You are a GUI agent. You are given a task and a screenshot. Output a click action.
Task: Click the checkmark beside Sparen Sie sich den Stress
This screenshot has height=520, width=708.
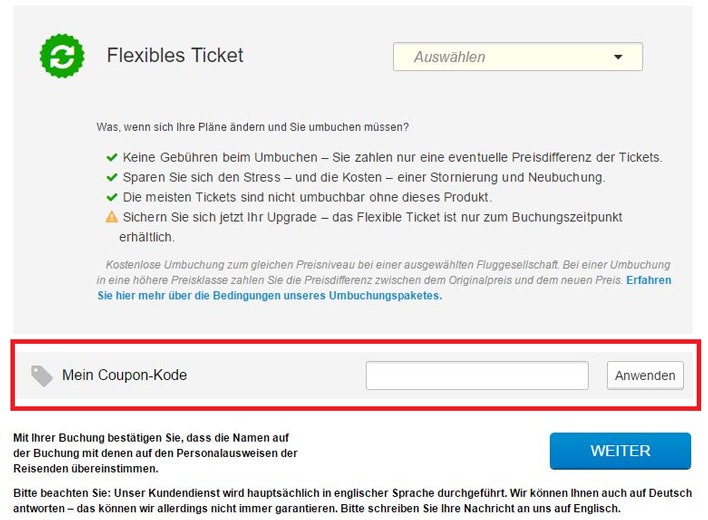pyautogui.click(x=112, y=177)
